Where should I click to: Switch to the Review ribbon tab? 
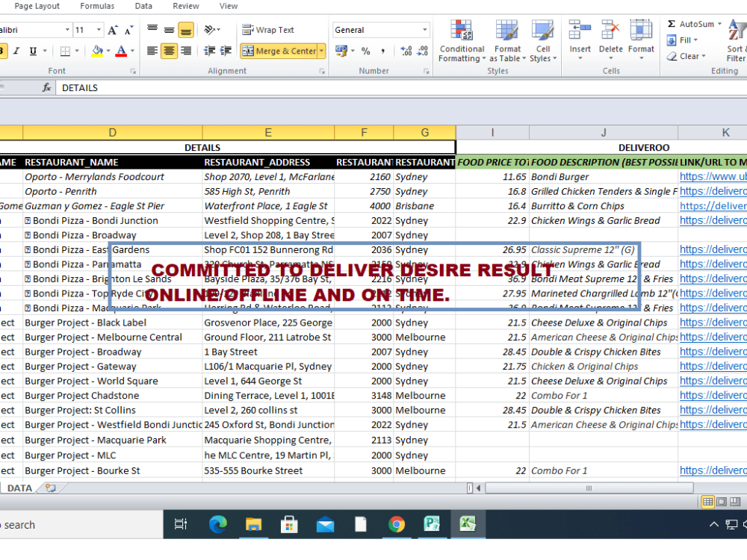point(185,6)
